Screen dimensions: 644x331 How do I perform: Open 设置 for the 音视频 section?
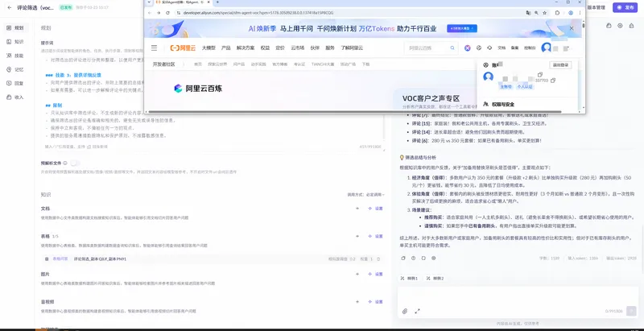(375, 302)
